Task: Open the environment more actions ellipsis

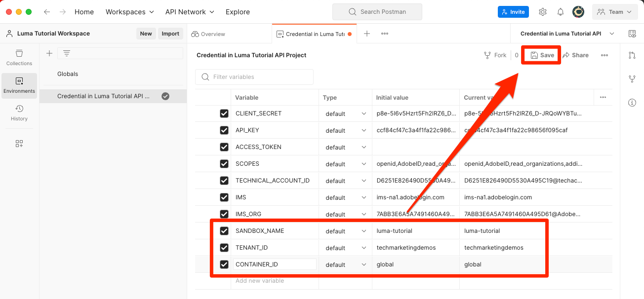Action: (604, 55)
